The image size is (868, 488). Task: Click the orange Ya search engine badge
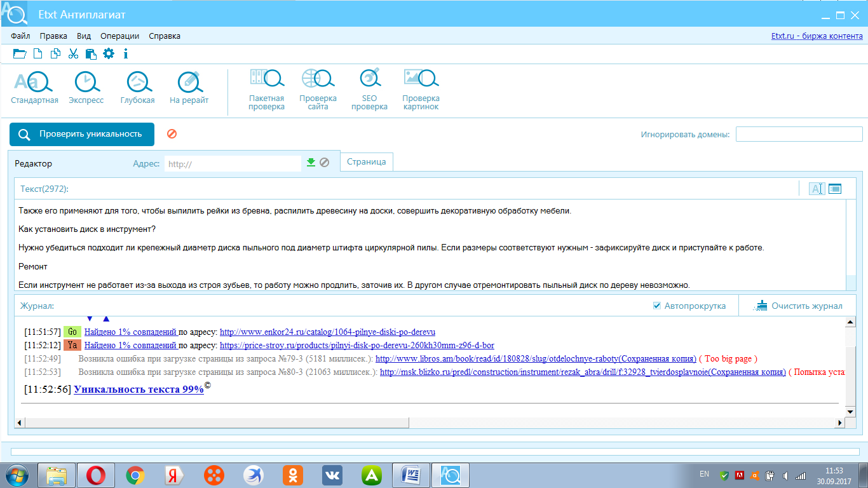(x=72, y=346)
